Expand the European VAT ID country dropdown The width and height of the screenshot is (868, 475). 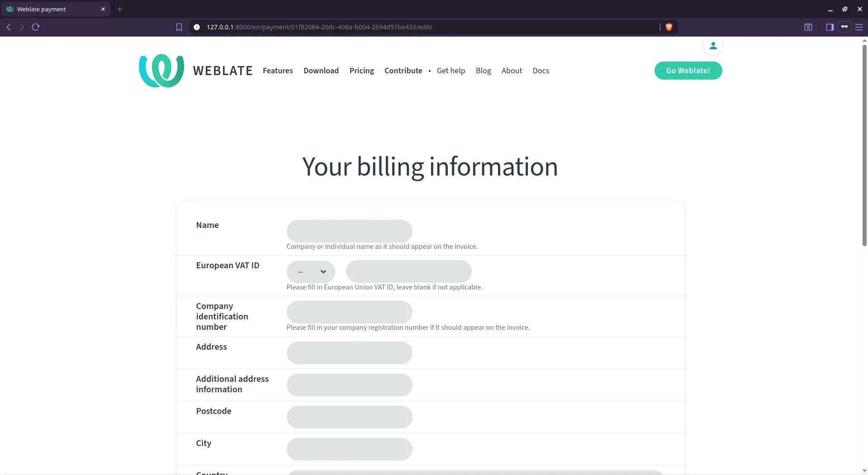(x=311, y=272)
